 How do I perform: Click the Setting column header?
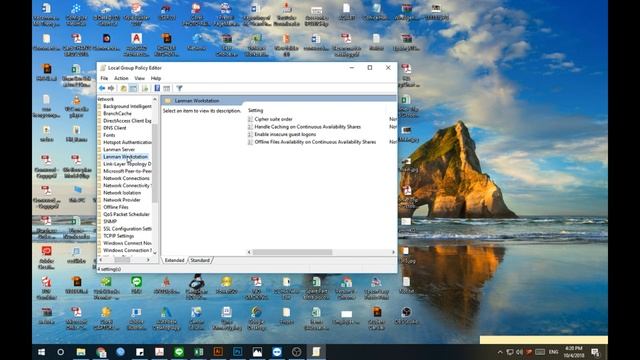[256, 110]
